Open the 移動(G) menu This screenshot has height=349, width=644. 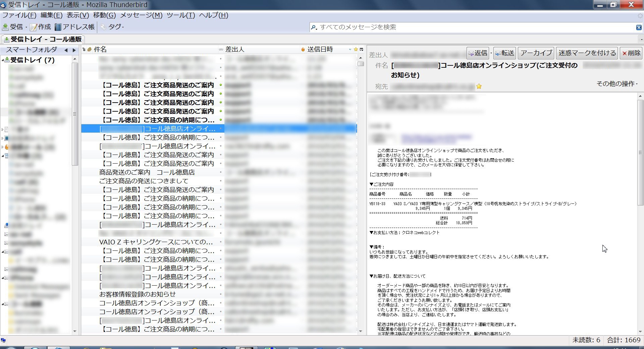(104, 15)
